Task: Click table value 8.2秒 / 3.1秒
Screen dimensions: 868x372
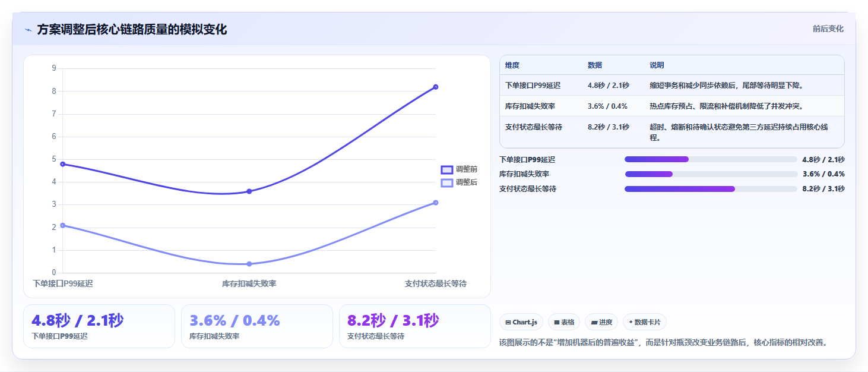Action: coord(609,127)
